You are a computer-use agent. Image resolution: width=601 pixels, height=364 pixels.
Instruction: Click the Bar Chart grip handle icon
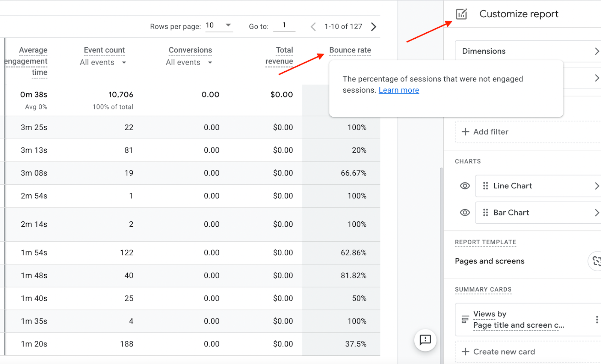coord(485,213)
